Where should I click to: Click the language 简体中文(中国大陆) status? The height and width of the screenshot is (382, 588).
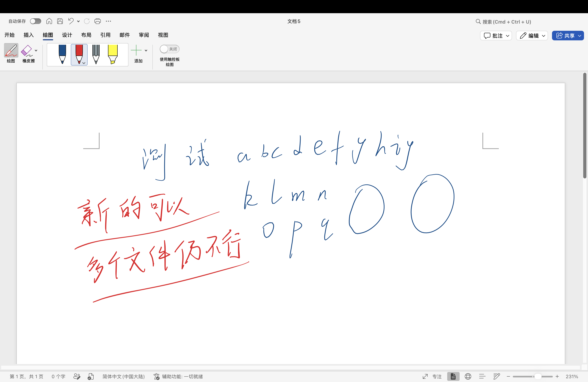point(124,376)
